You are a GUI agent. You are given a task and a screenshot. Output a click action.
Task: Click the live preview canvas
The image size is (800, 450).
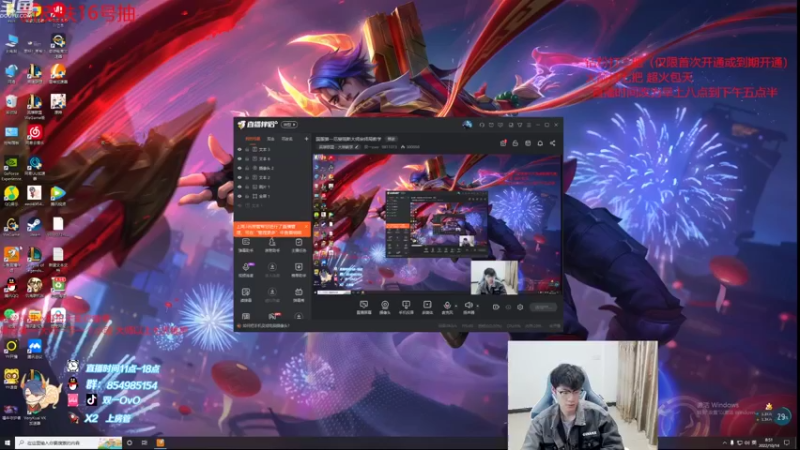pyautogui.click(x=436, y=224)
